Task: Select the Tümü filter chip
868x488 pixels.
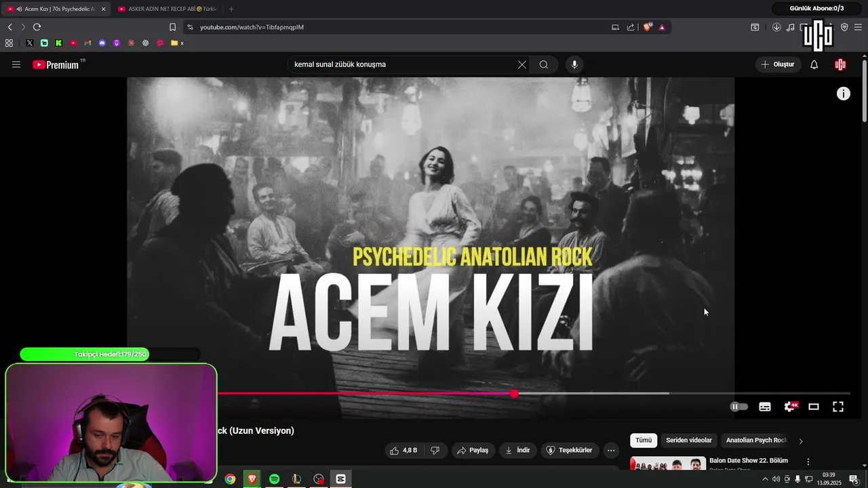Action: [x=644, y=441]
